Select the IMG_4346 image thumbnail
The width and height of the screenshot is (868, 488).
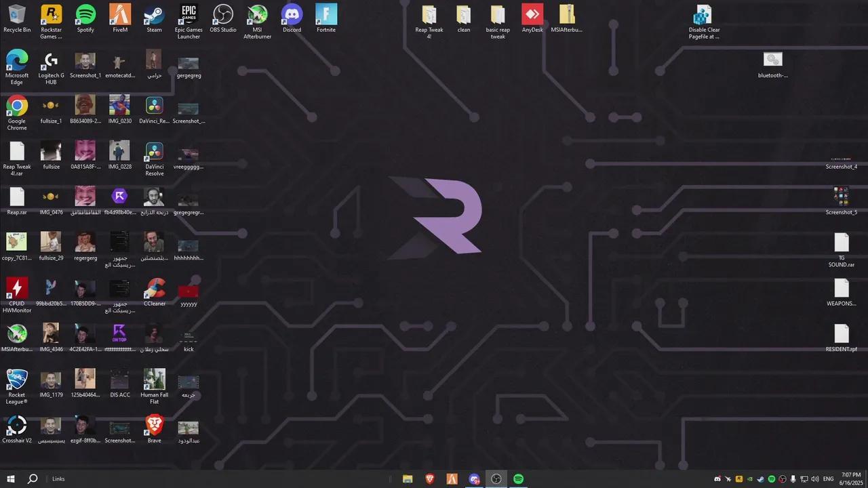[51, 338]
